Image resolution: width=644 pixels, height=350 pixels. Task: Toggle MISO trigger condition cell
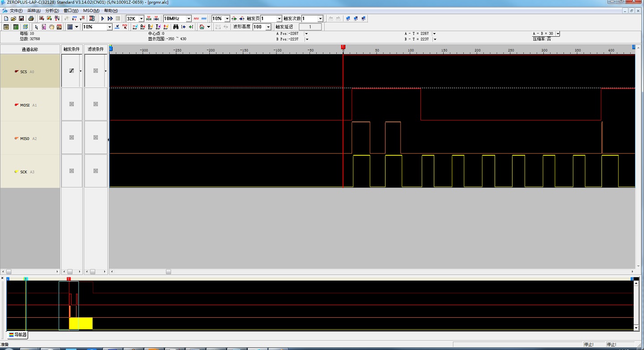pos(72,137)
